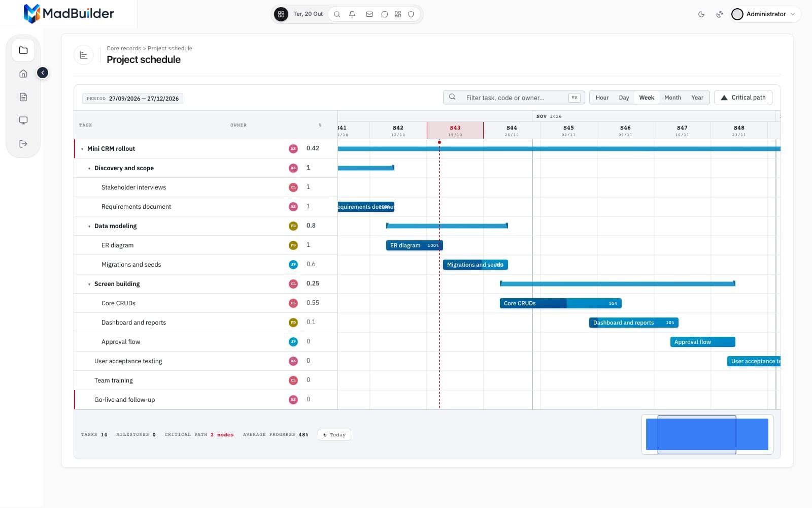812x508 pixels.
Task: Open the monitor icon in the sidebar
Action: click(x=23, y=120)
